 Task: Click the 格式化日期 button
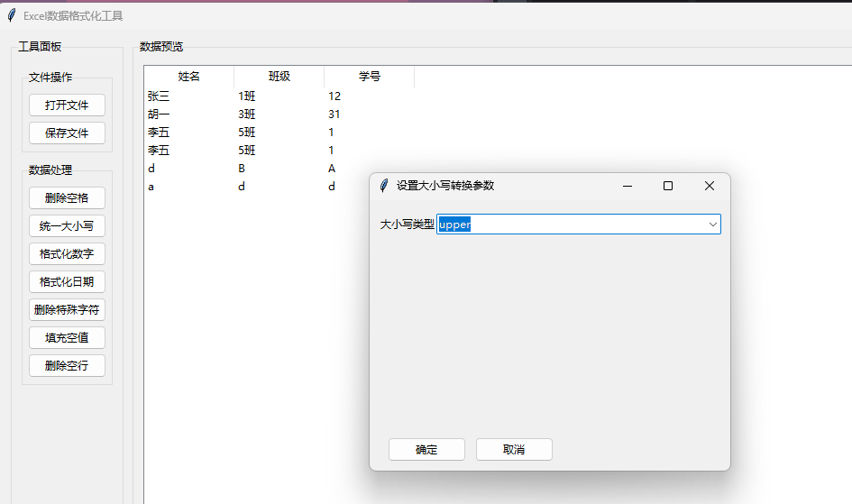coord(67,282)
